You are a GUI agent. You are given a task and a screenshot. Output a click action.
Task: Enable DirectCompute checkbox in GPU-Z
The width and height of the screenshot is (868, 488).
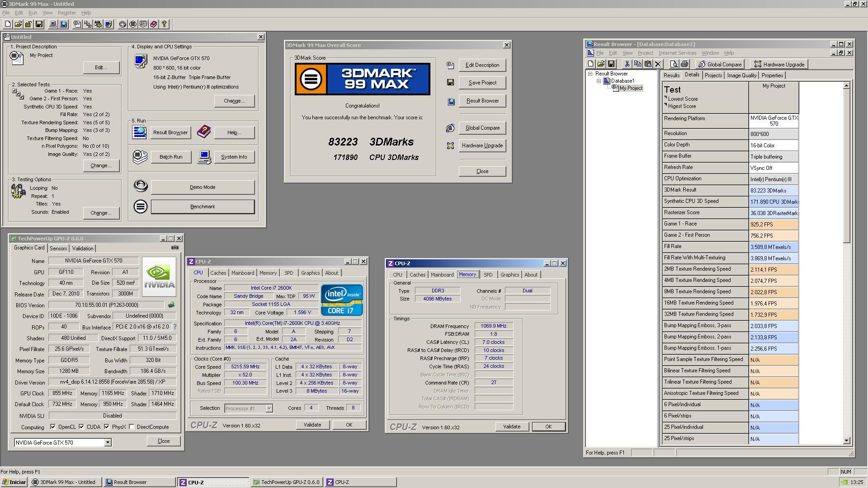point(132,427)
